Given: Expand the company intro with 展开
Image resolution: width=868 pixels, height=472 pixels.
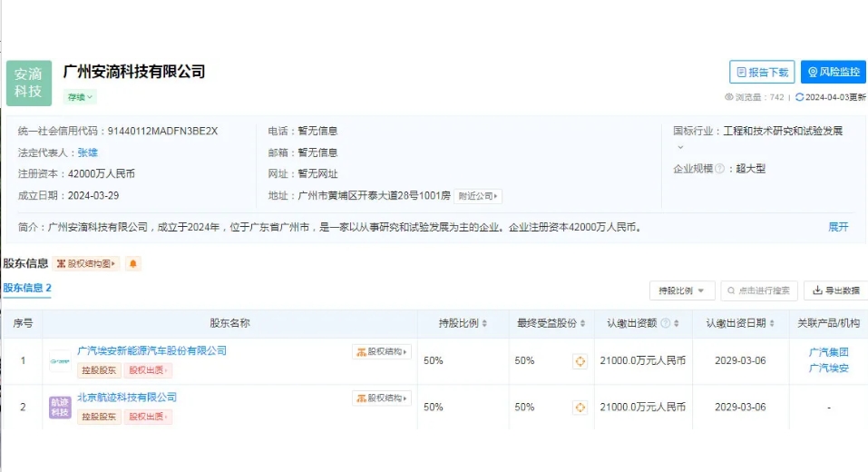Looking at the screenshot, I should (838, 227).
